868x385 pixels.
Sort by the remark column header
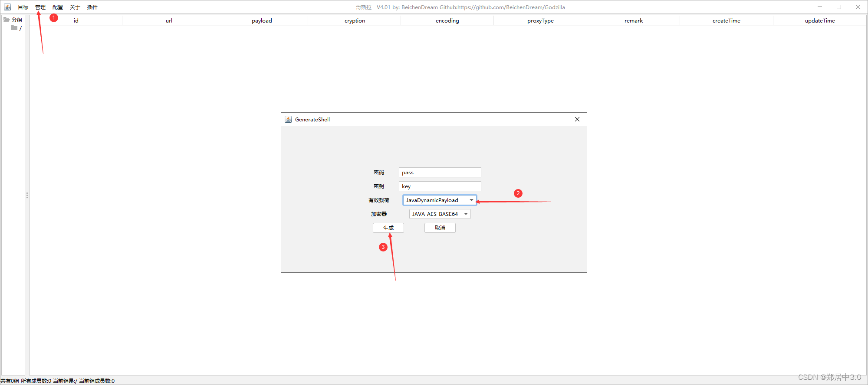634,20
